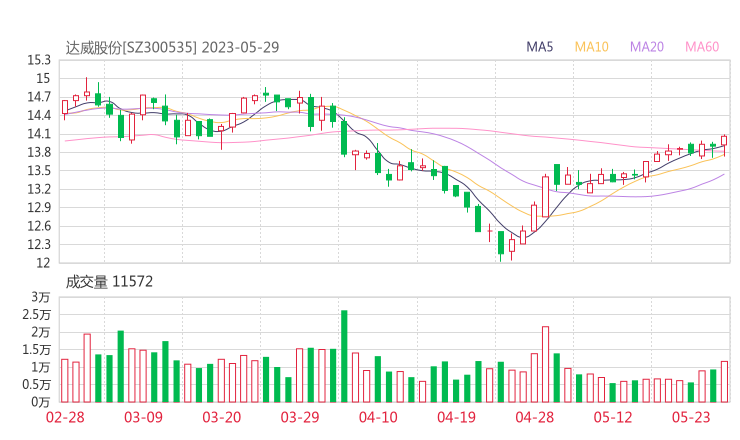Click the 02-28 date axis label
740x440 pixels.
[x=65, y=417]
